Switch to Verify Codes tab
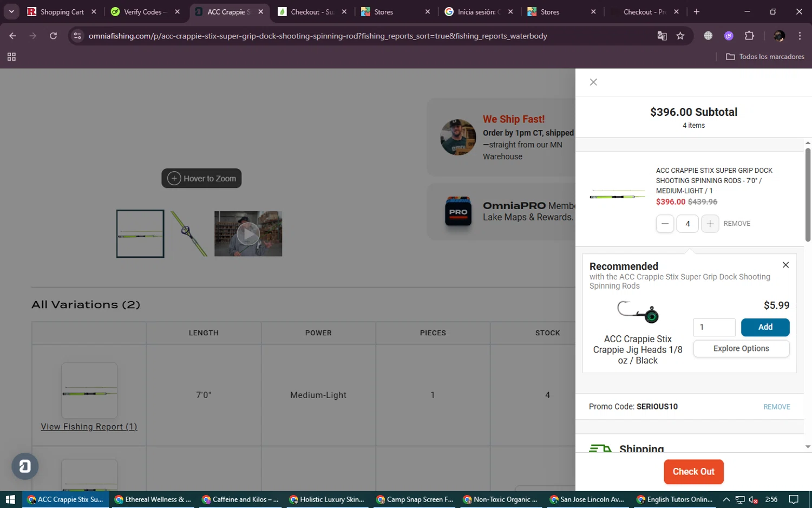Viewport: 812px width, 508px height. coord(145,11)
